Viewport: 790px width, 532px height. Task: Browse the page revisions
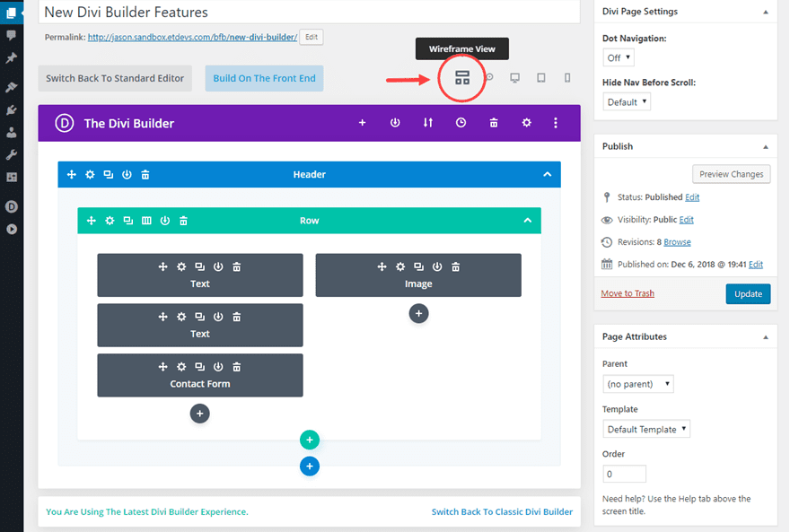click(x=677, y=242)
